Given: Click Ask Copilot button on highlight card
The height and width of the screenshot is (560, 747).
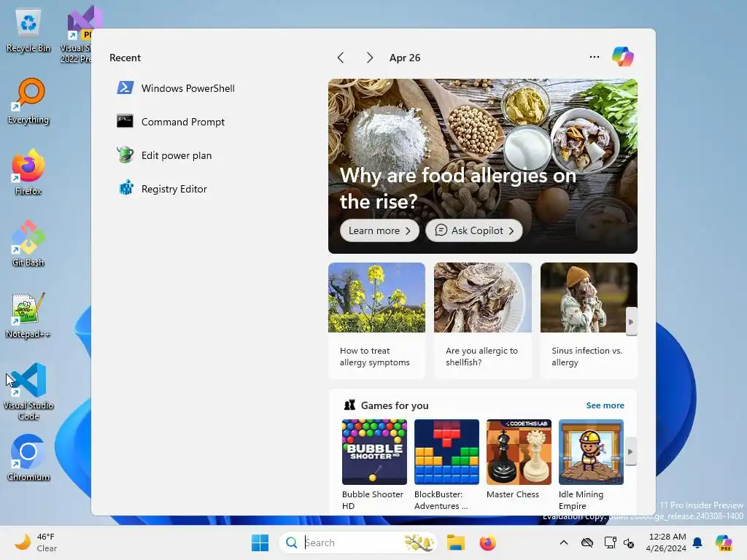Looking at the screenshot, I should click(x=474, y=230).
